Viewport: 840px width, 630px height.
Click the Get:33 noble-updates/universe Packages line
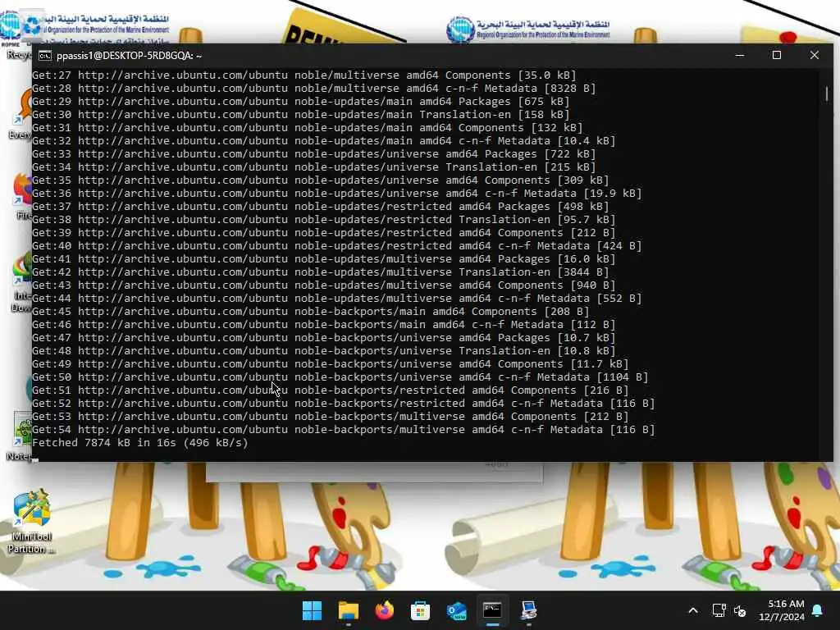313,153
